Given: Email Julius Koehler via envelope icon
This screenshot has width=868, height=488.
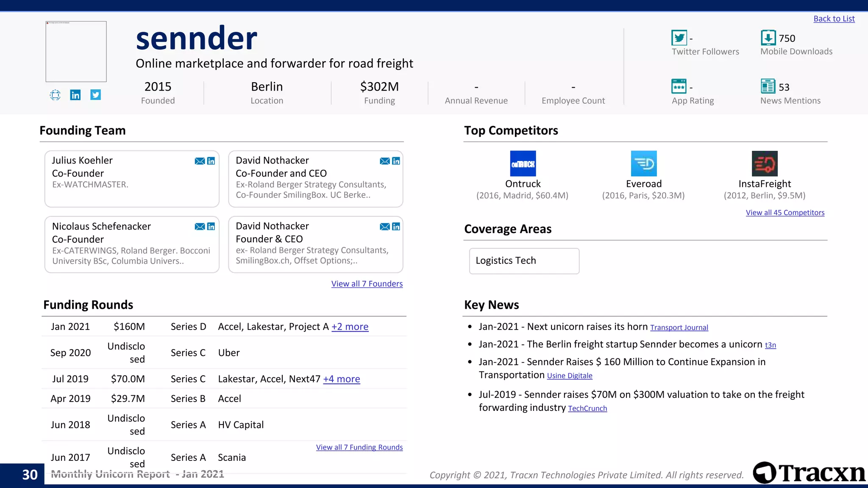Looking at the screenshot, I should click(200, 161).
